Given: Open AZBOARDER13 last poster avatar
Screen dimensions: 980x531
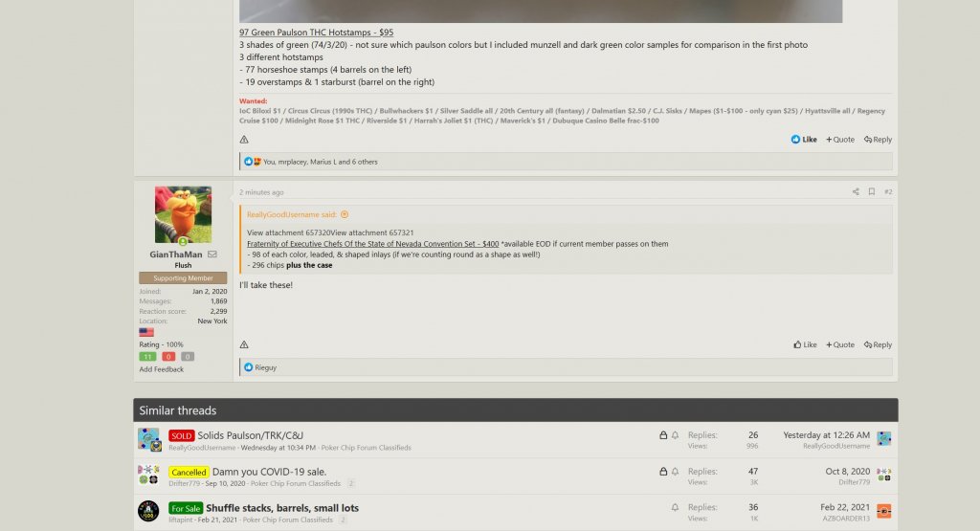Looking at the screenshot, I should pyautogui.click(x=883, y=511).
